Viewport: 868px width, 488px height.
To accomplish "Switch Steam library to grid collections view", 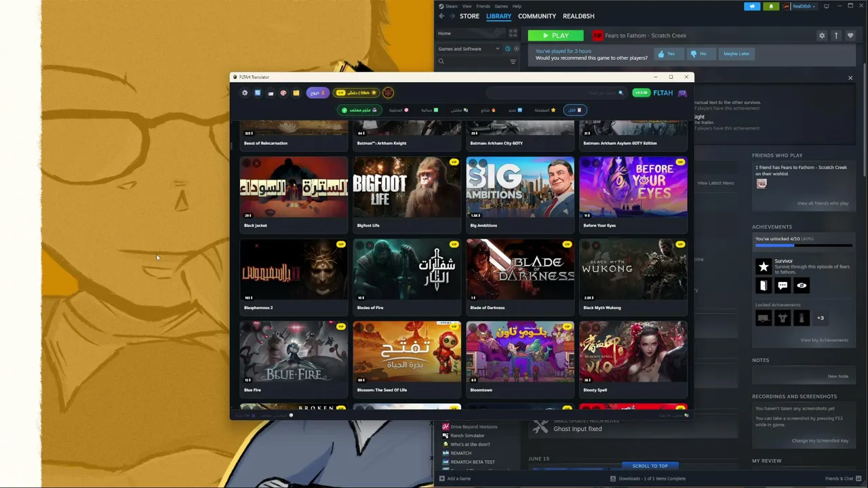I will coord(513,33).
